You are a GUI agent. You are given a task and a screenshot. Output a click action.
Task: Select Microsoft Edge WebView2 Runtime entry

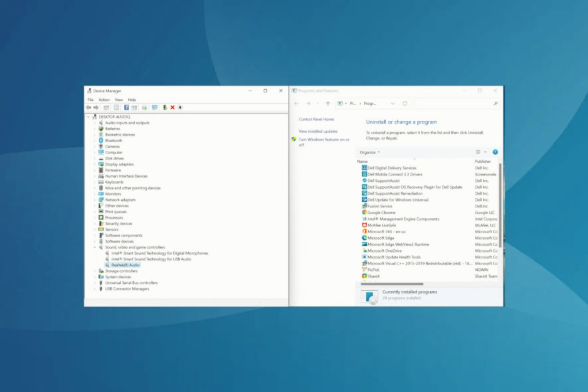[x=398, y=244]
